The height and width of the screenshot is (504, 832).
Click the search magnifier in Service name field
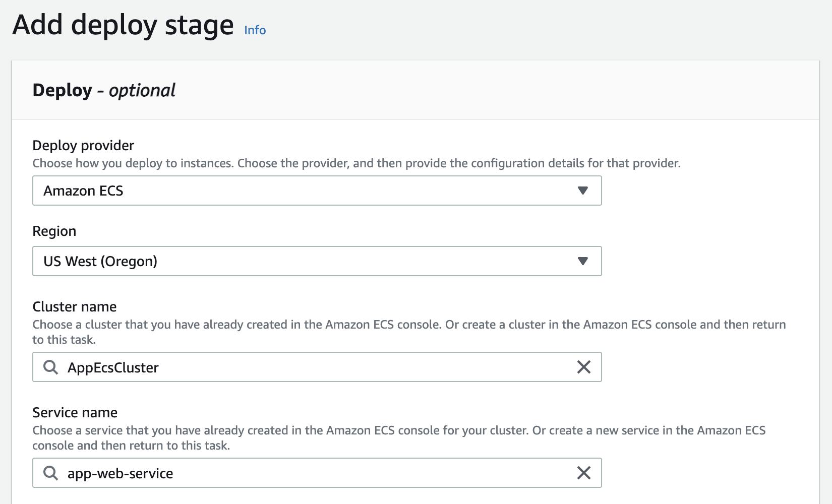[x=50, y=473]
